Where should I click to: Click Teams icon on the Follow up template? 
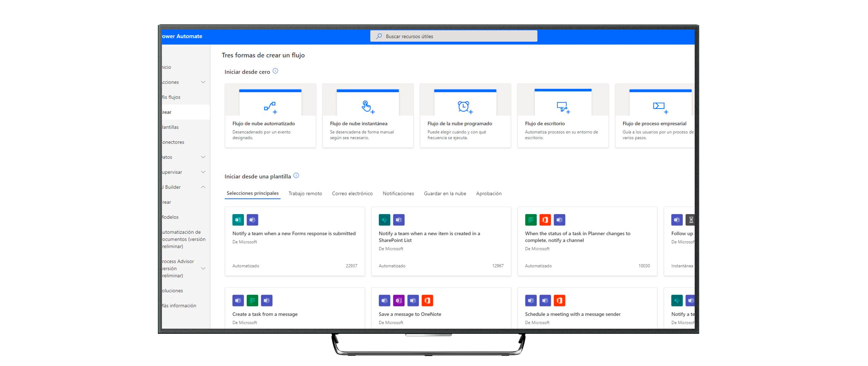677,220
